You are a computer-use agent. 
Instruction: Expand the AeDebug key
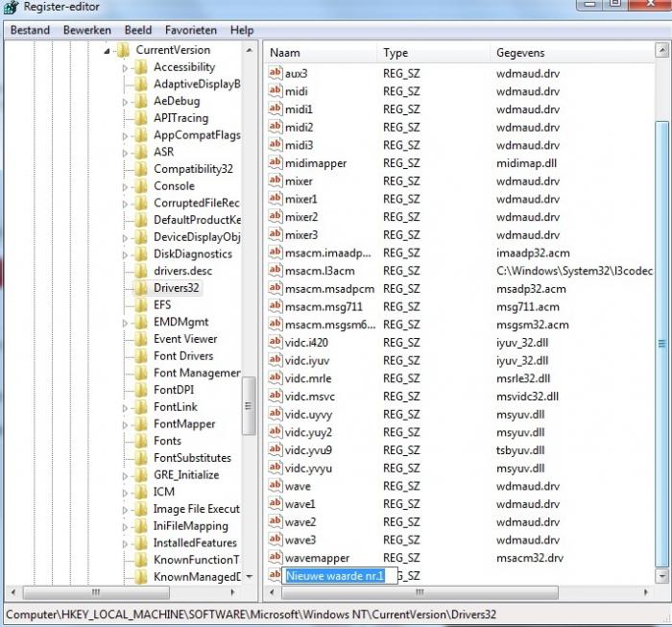125,102
